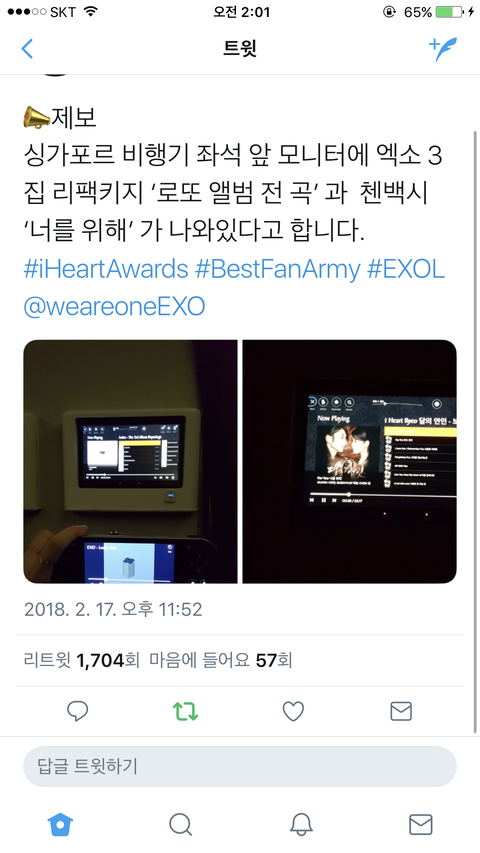Tap the back arrow in the header
The height and width of the screenshot is (853, 480).
tap(27, 48)
